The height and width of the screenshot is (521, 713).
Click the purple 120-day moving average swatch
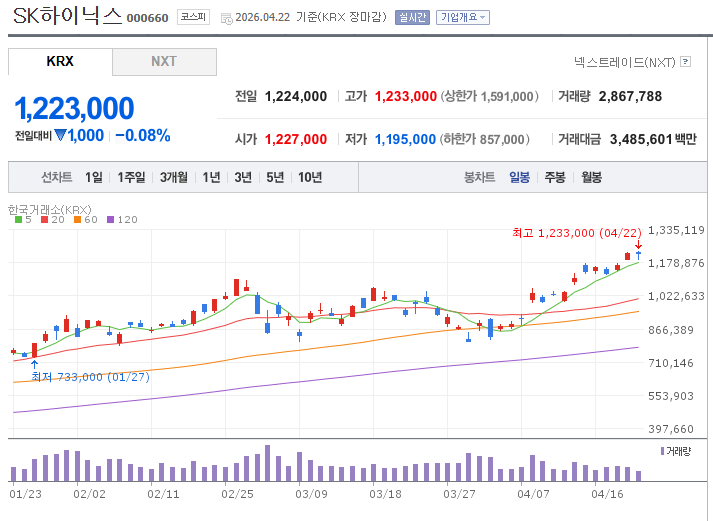click(110, 219)
